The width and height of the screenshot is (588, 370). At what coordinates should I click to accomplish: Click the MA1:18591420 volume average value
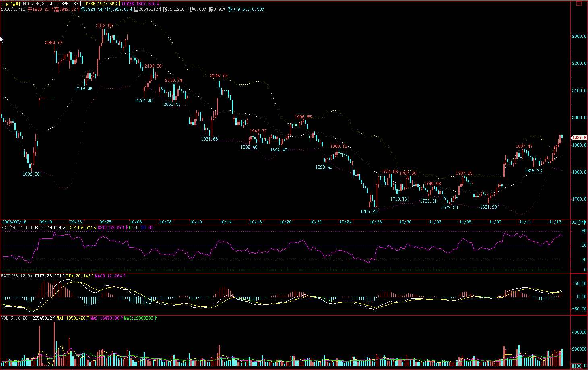click(71, 318)
